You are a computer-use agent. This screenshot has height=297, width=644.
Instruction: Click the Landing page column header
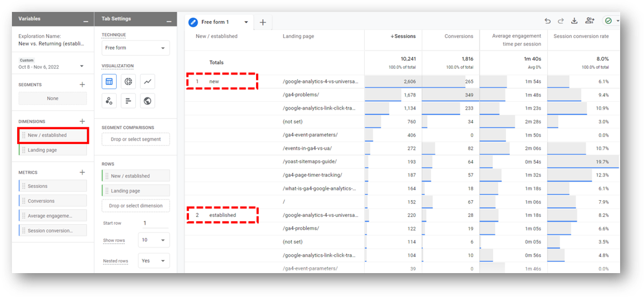(298, 36)
